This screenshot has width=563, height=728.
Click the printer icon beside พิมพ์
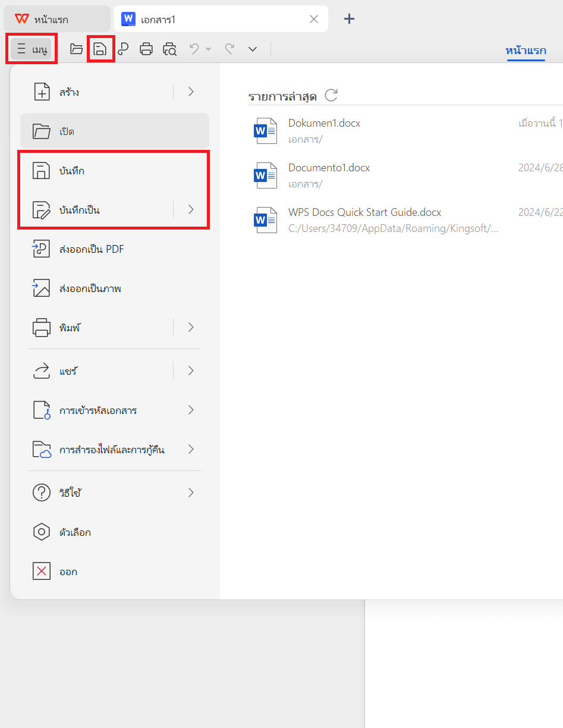click(x=41, y=327)
